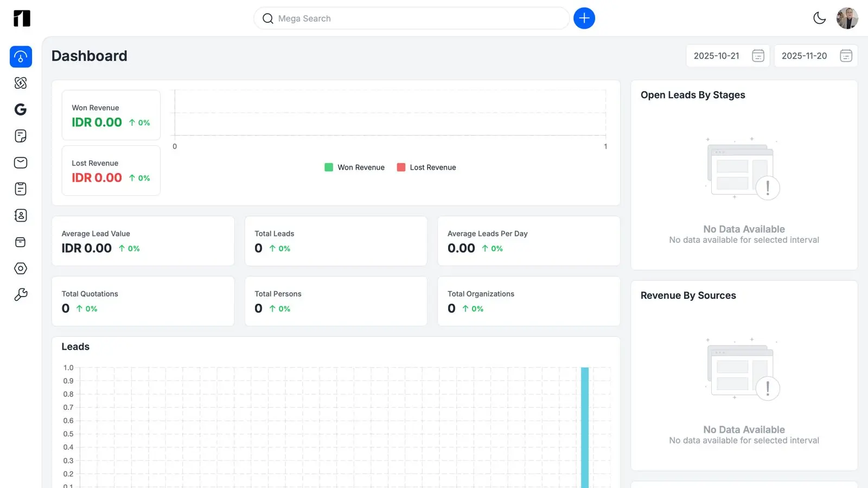This screenshot has width=868, height=488.
Task: Open the 2025-10-21 start date picker
Action: [x=727, y=55]
